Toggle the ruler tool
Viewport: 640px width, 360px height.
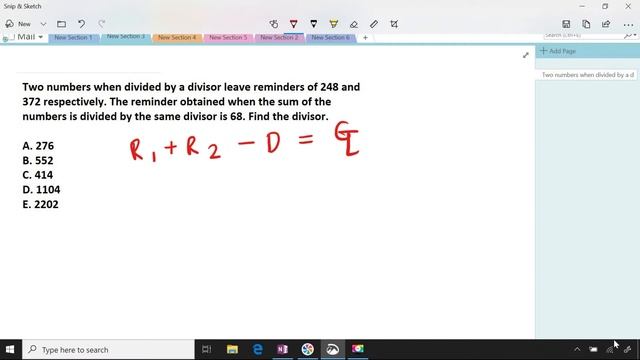pos(374,24)
